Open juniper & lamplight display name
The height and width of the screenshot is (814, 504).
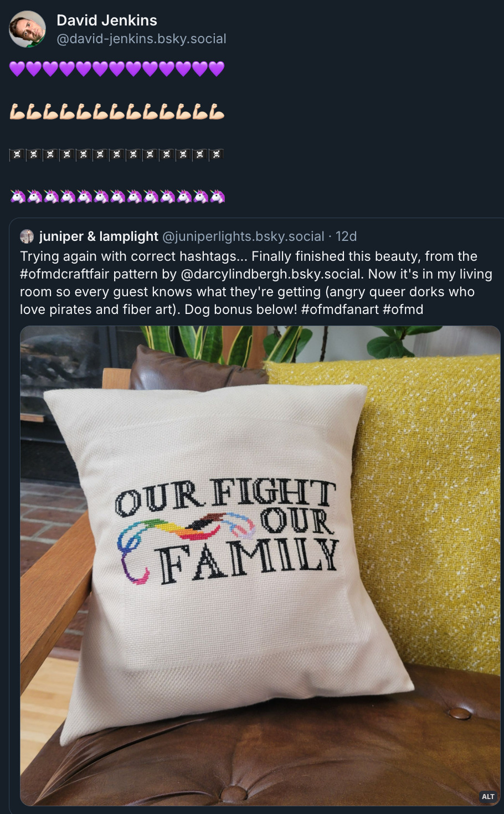click(99, 236)
